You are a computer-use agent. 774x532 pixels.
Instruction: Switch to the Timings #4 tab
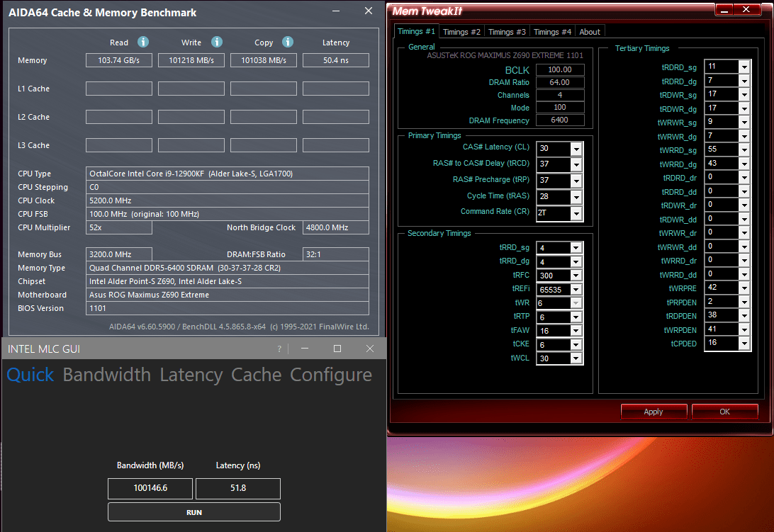tap(552, 32)
